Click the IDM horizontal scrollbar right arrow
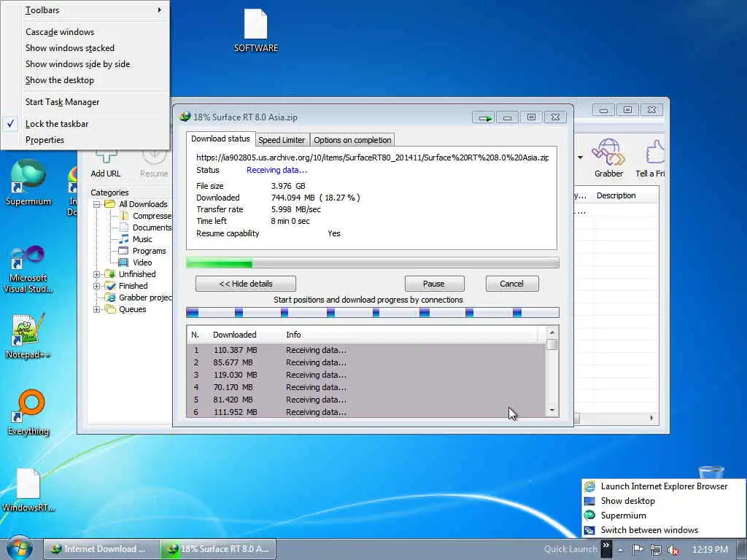This screenshot has width=747, height=560. (x=651, y=418)
